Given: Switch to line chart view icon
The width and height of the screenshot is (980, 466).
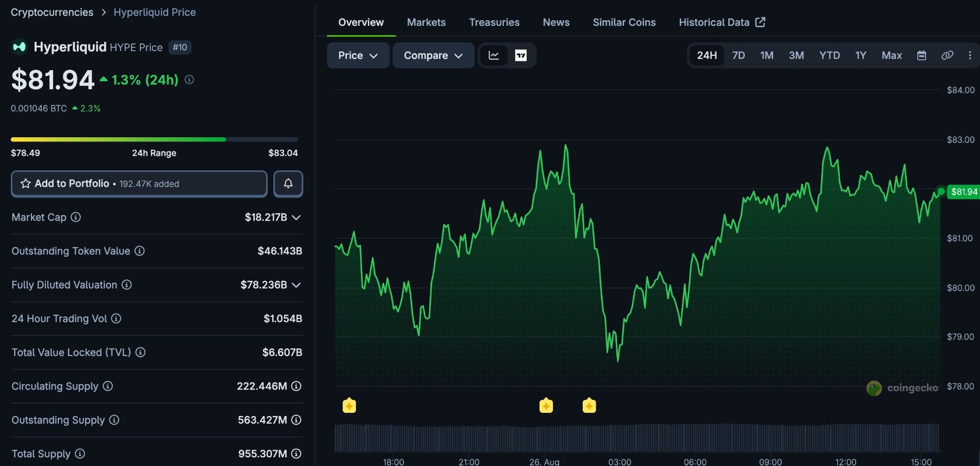Looking at the screenshot, I should (494, 55).
